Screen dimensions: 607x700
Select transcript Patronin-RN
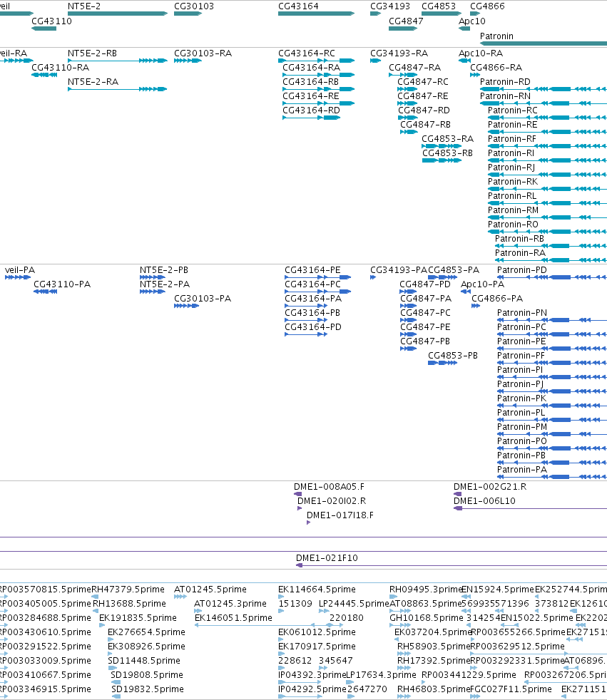pyautogui.click(x=544, y=103)
